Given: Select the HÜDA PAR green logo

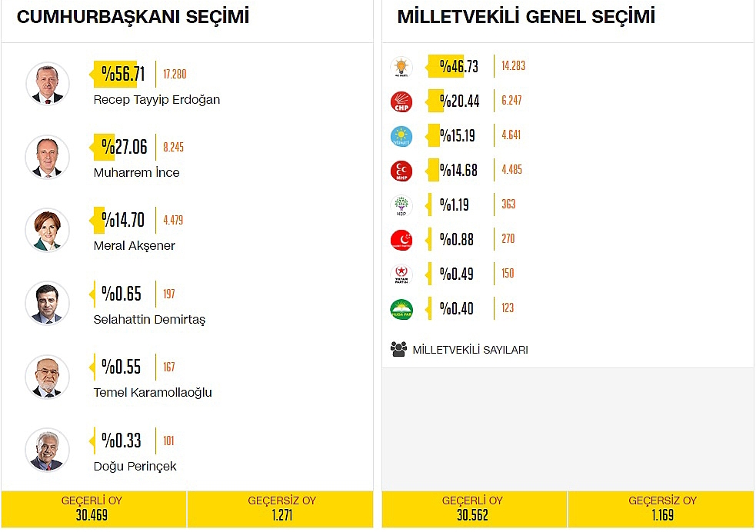Looking at the screenshot, I should click(x=401, y=309).
